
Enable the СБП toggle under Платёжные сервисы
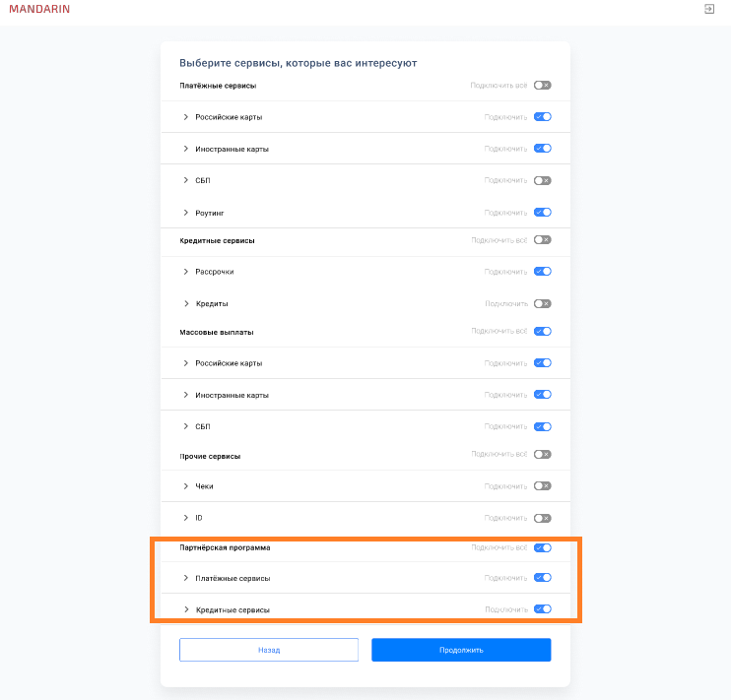pyautogui.click(x=542, y=181)
